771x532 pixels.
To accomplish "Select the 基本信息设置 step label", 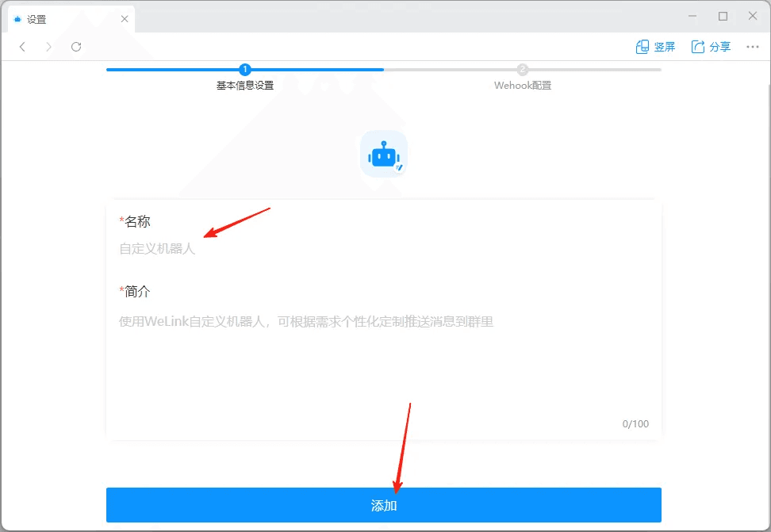I will coord(245,86).
